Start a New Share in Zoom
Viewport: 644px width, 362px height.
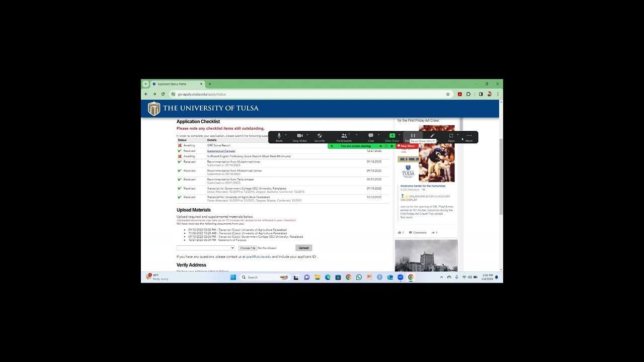392,137
